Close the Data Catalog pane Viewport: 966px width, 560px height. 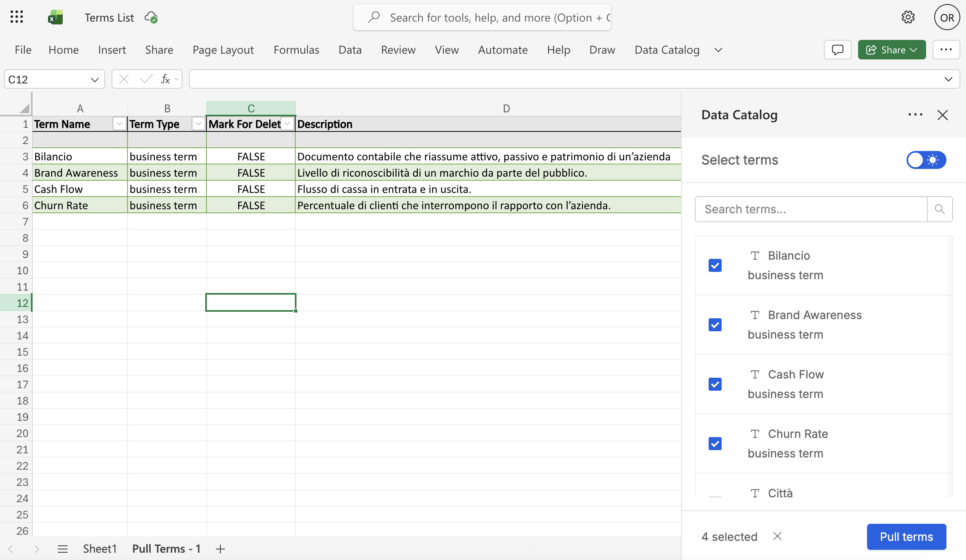[942, 115]
